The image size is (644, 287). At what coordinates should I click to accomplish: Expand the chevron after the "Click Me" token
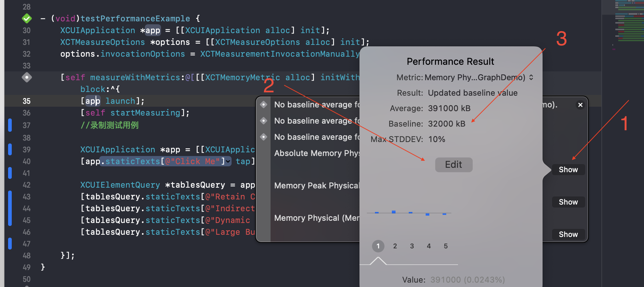pyautogui.click(x=228, y=161)
